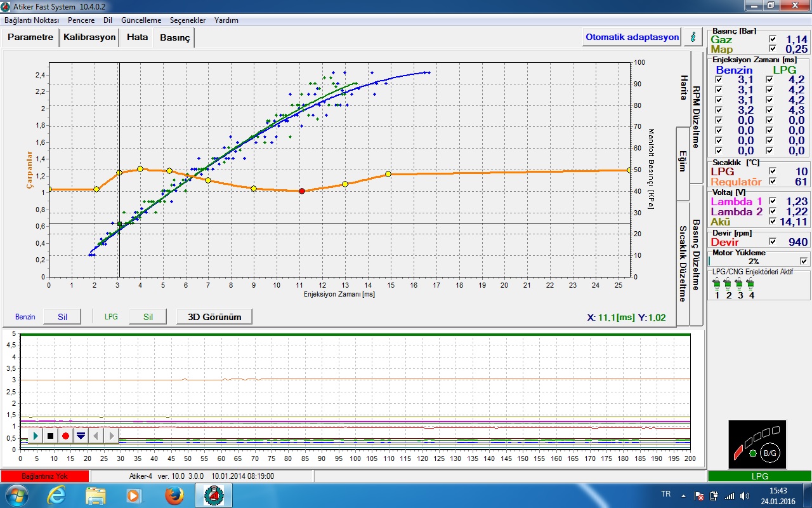Switch to the Basınç tab
The height and width of the screenshot is (508, 812).
pos(174,38)
